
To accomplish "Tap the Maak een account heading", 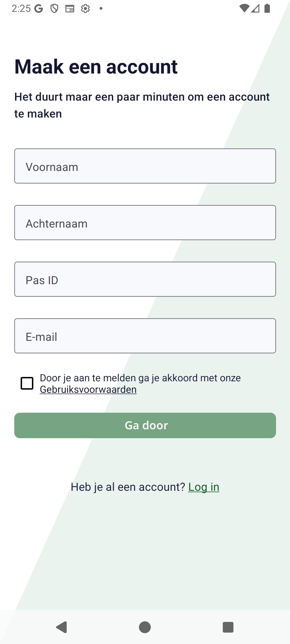I will [96, 67].
